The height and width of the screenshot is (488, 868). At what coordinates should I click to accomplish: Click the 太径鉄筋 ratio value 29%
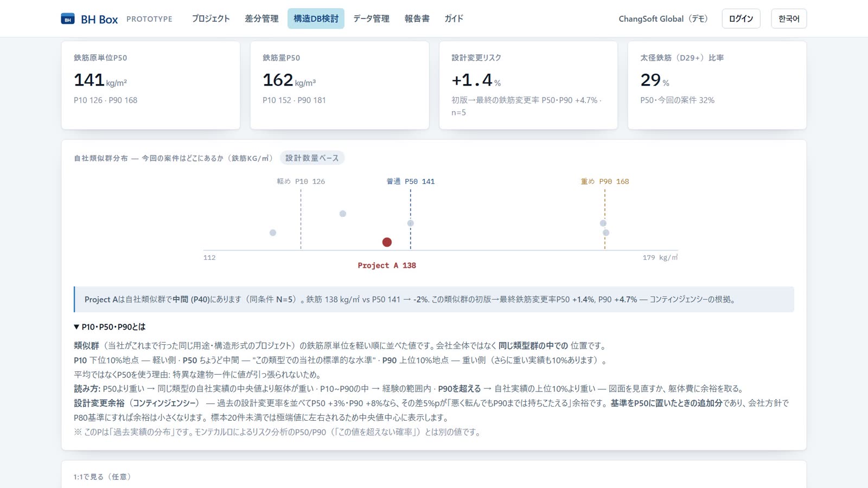click(x=655, y=80)
